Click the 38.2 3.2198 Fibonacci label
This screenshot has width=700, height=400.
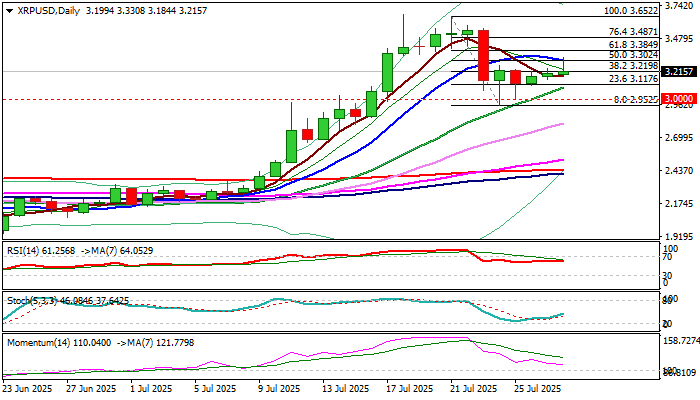pos(633,66)
